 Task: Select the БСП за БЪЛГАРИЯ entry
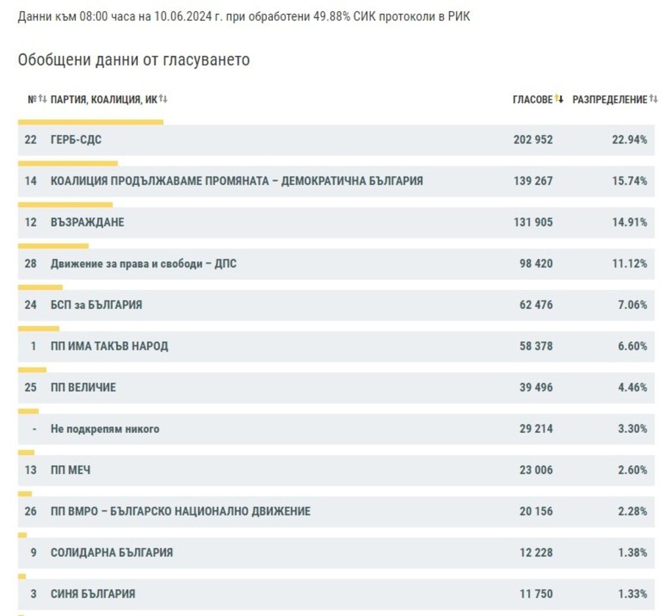point(96,305)
